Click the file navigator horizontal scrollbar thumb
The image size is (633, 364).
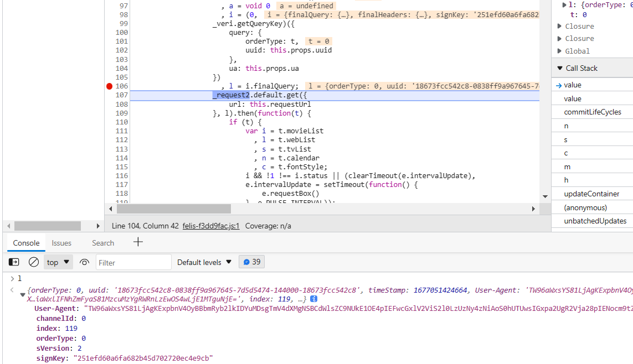[x=48, y=226]
